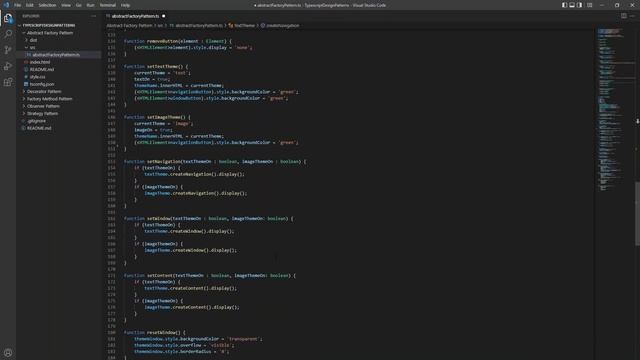Select the abstractFactoryPattern.ts editor tab
Screen dimensions: 640x360
[135, 16]
